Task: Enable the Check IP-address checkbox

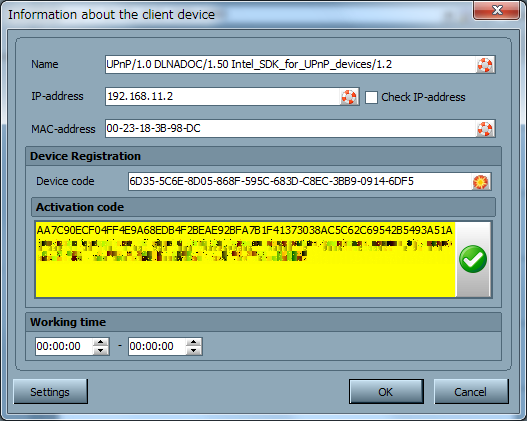Action: coord(371,97)
